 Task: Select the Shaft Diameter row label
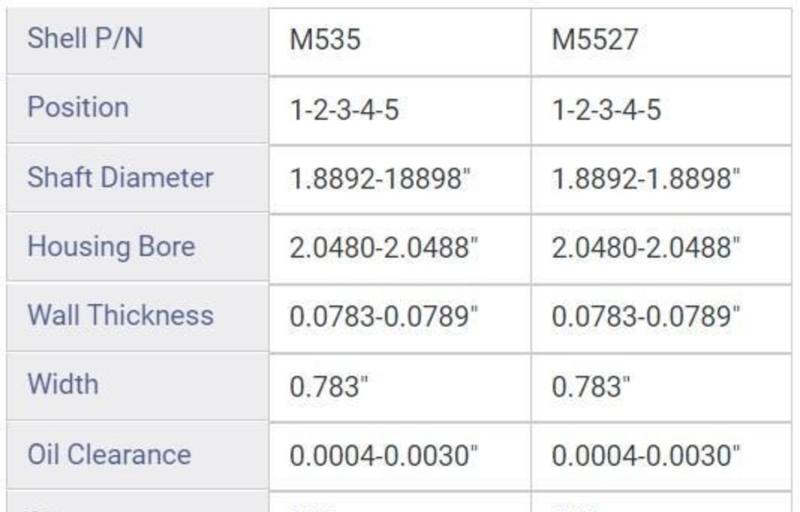coord(120,178)
